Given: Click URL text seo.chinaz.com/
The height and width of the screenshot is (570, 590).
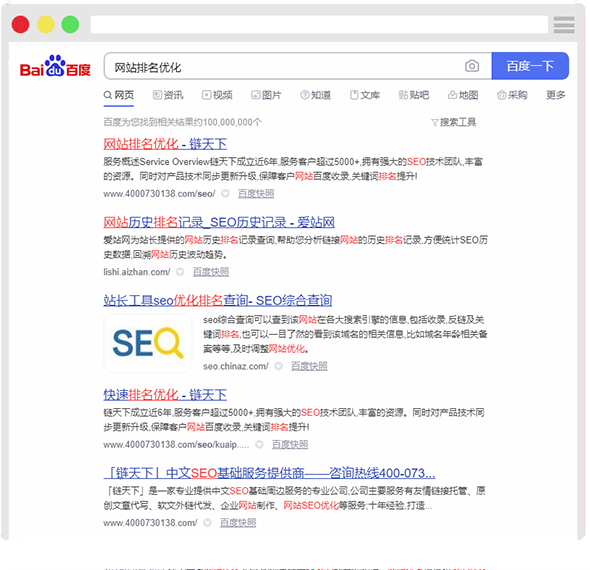Looking at the screenshot, I should point(236,366).
